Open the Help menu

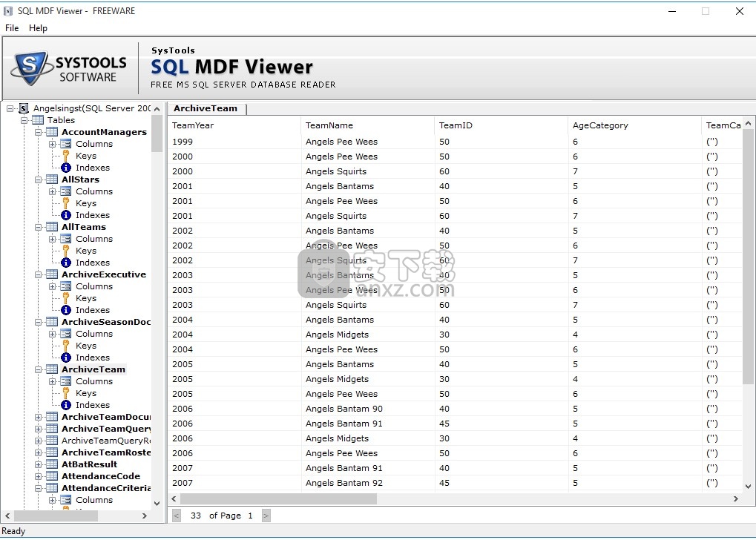[38, 28]
